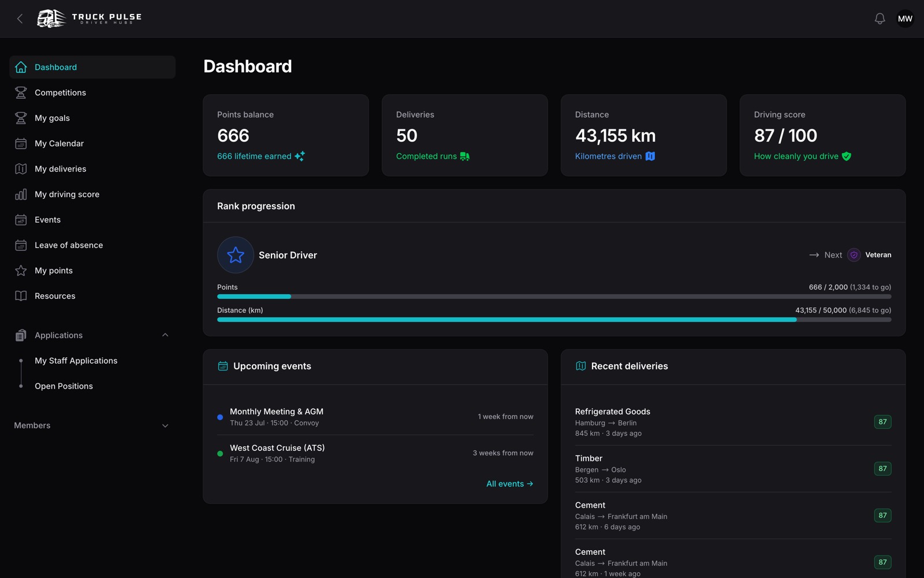Image resolution: width=924 pixels, height=578 pixels.
Task: Click the green dot beside West Coast Cruise
Action: pyautogui.click(x=220, y=454)
